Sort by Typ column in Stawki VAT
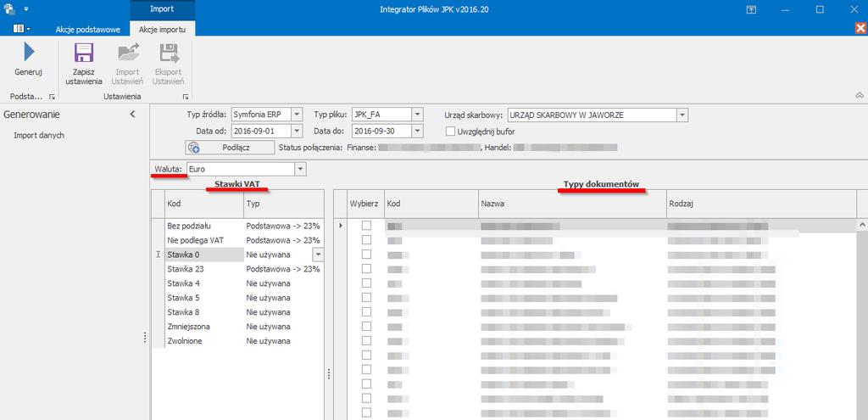868x420 pixels. point(283,204)
